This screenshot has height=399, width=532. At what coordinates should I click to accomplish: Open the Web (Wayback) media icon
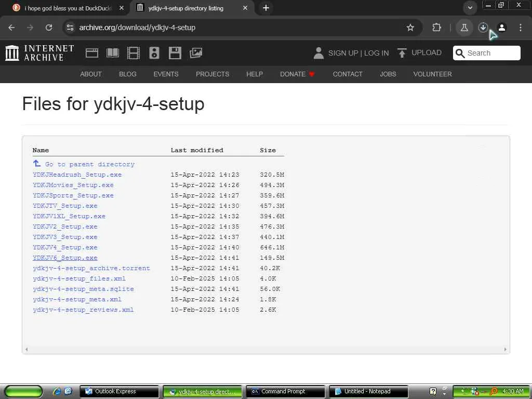92,53
